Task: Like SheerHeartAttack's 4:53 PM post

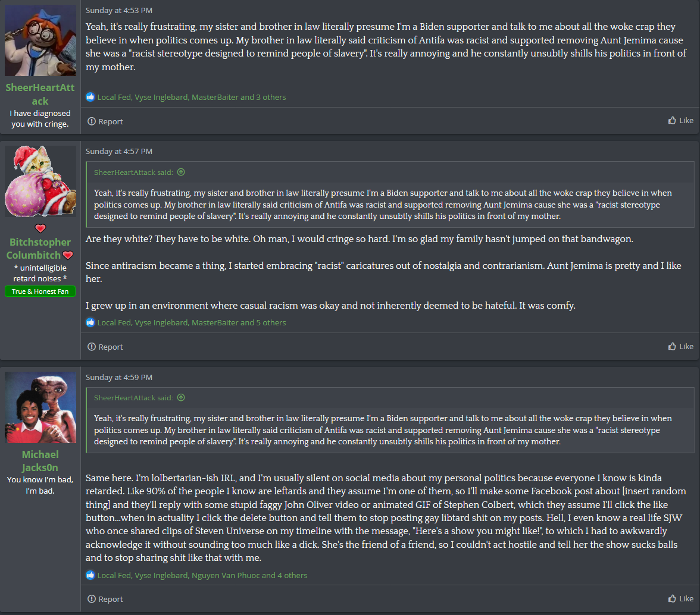Action: click(680, 120)
